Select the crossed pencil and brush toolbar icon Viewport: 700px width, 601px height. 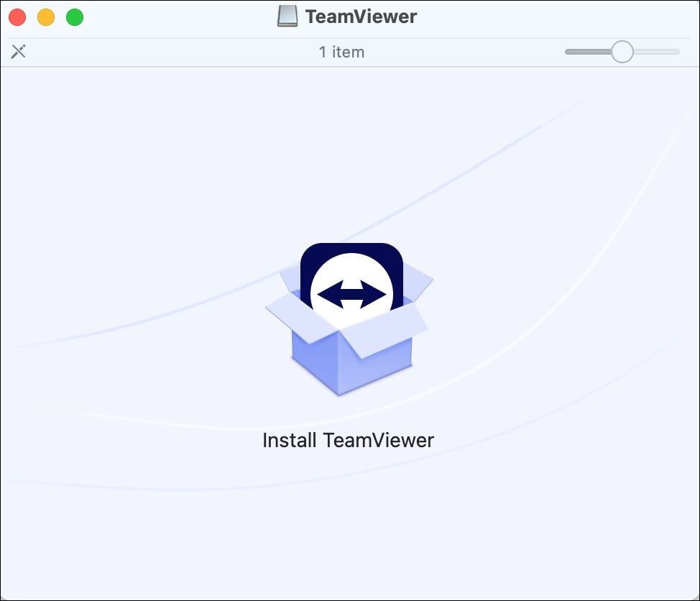(19, 51)
